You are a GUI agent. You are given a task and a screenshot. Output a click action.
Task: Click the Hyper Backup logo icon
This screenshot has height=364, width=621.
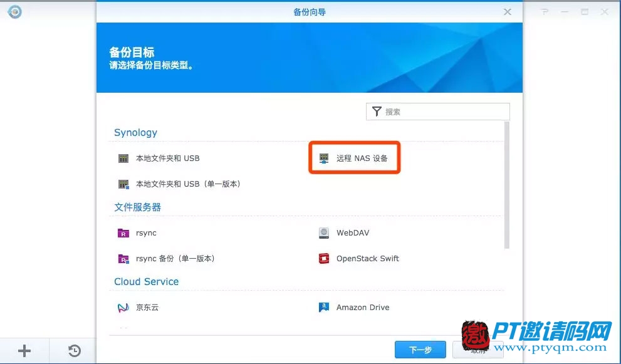(14, 11)
